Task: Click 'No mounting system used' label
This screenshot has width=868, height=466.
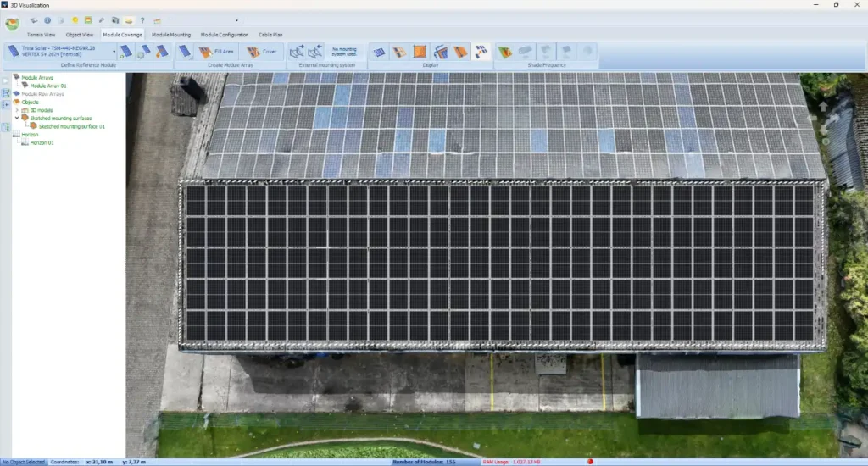Action: (344, 52)
